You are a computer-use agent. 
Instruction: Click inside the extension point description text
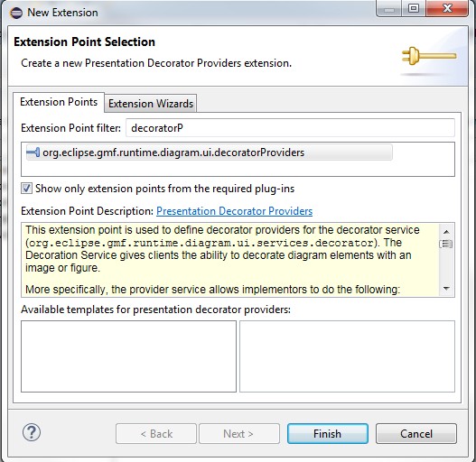point(230,260)
